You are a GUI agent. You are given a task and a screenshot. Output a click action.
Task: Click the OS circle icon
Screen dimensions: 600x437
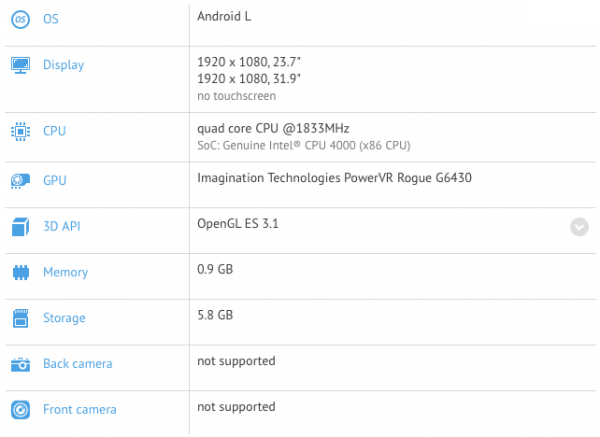(20, 19)
